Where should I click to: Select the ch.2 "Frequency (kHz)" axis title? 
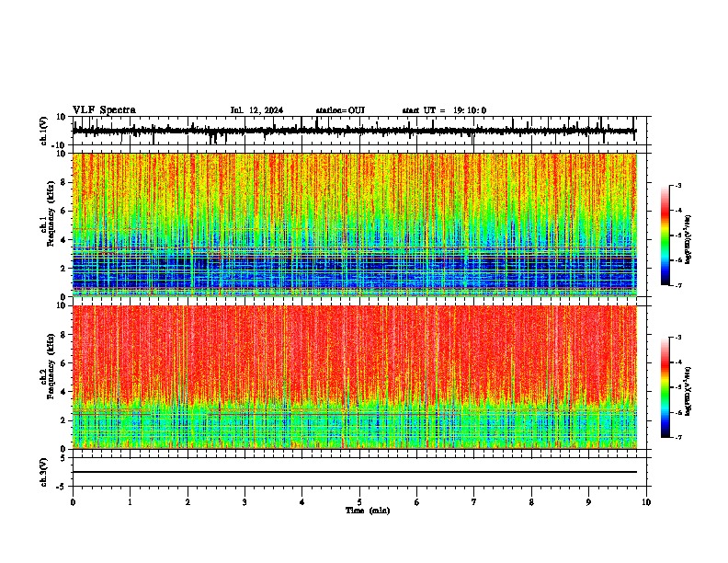[x=51, y=366]
